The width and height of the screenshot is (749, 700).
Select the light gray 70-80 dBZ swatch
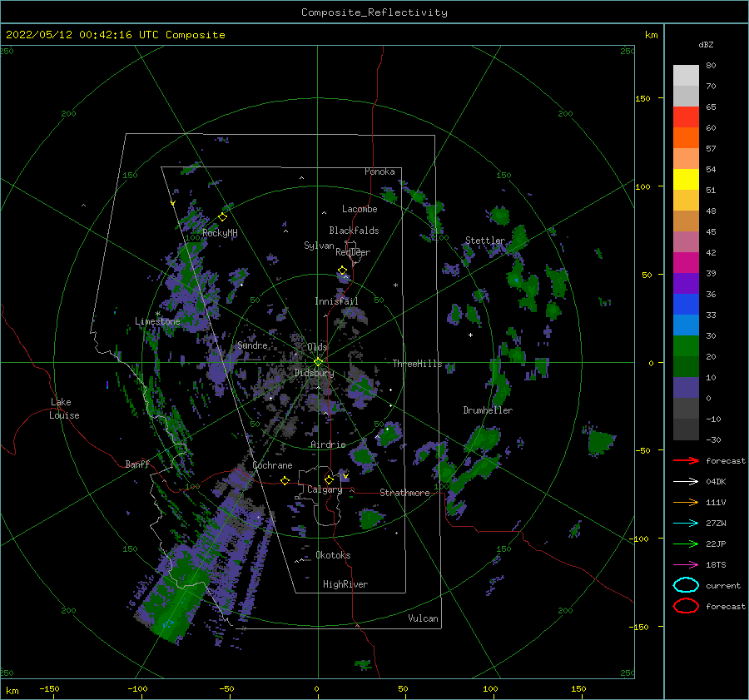coord(686,76)
